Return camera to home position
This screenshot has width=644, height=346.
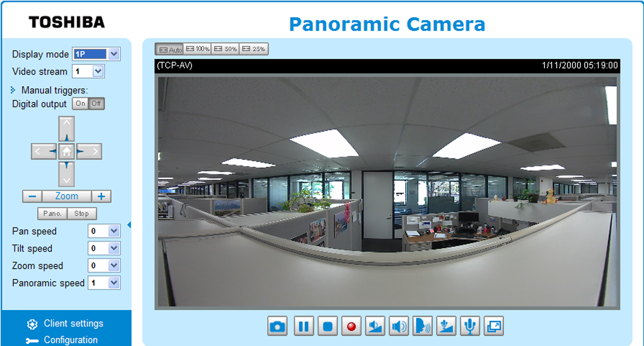67,151
